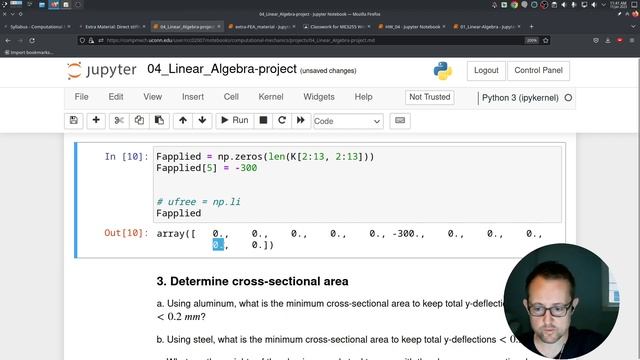Click the site security shield icon in URL bar
The width and height of the screenshot is (640, 360).
pos(82,40)
